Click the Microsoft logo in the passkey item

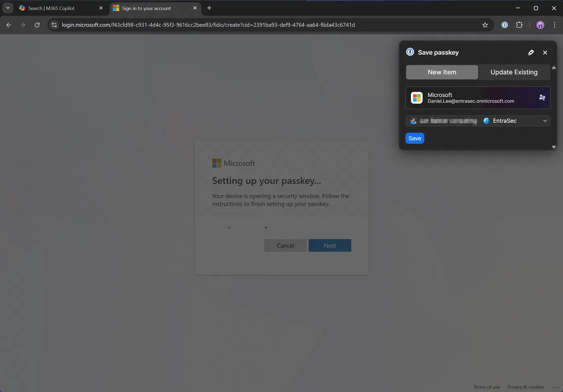[417, 98]
